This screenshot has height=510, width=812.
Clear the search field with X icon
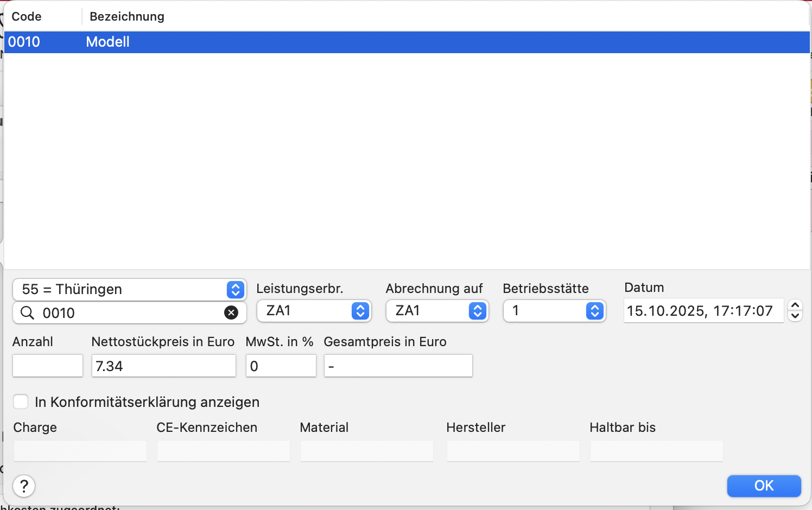(231, 313)
